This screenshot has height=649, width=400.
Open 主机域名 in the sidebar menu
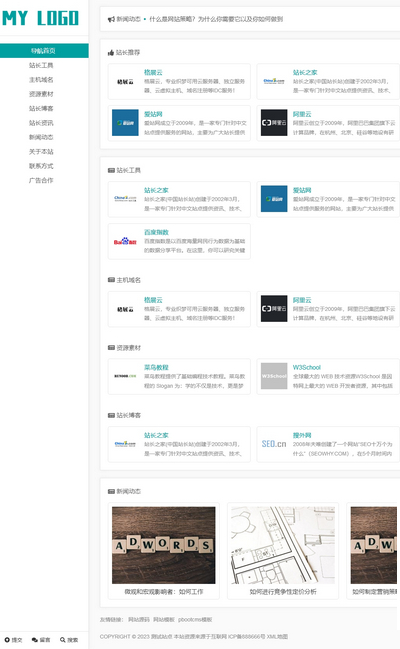[41, 80]
